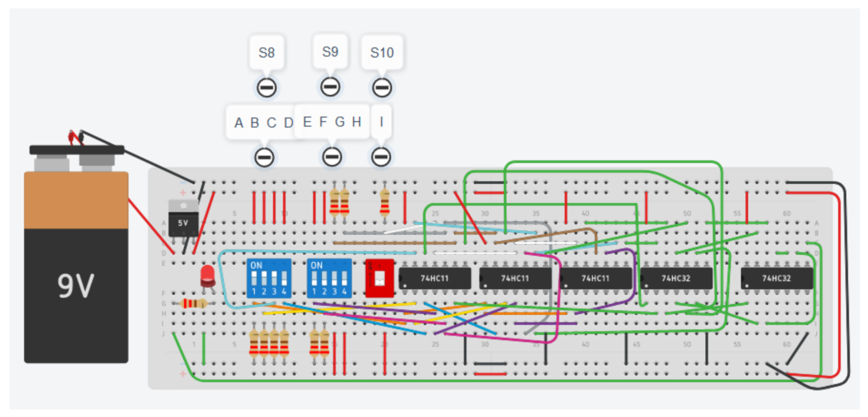Image resolution: width=868 pixels, height=417 pixels.
Task: Open the S10 annotation label
Action: 382,53
